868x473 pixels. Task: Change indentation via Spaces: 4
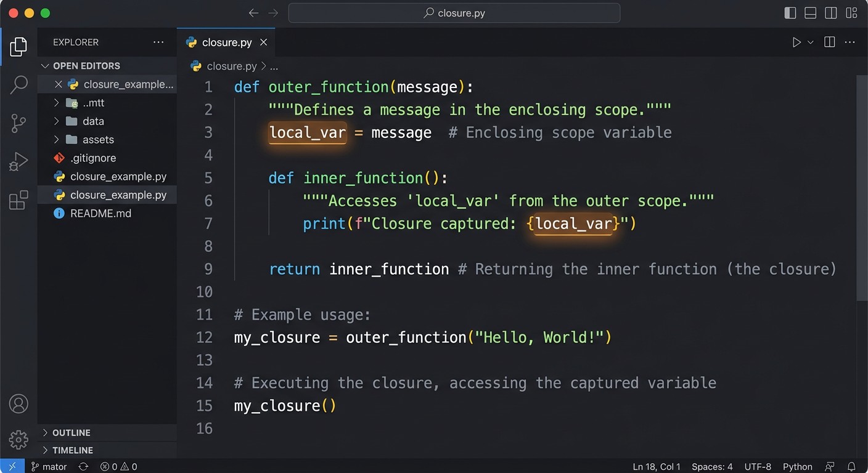(712, 466)
